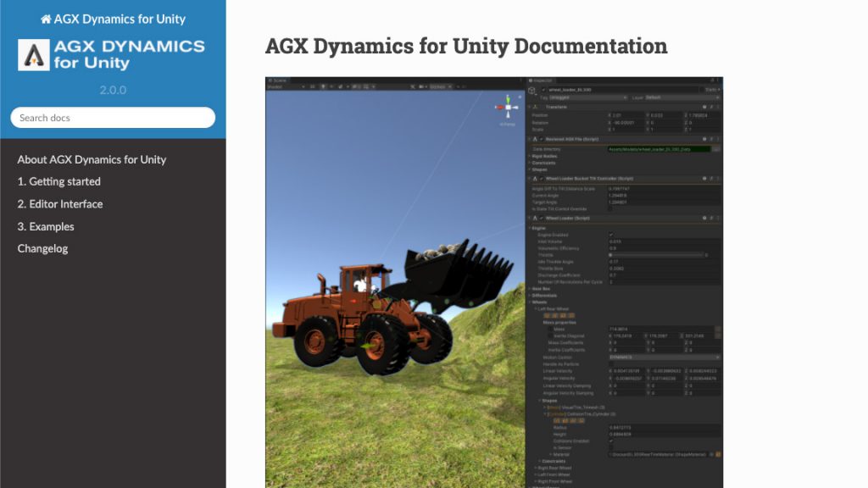Open About AGX Dynamics for Unity page

point(92,159)
